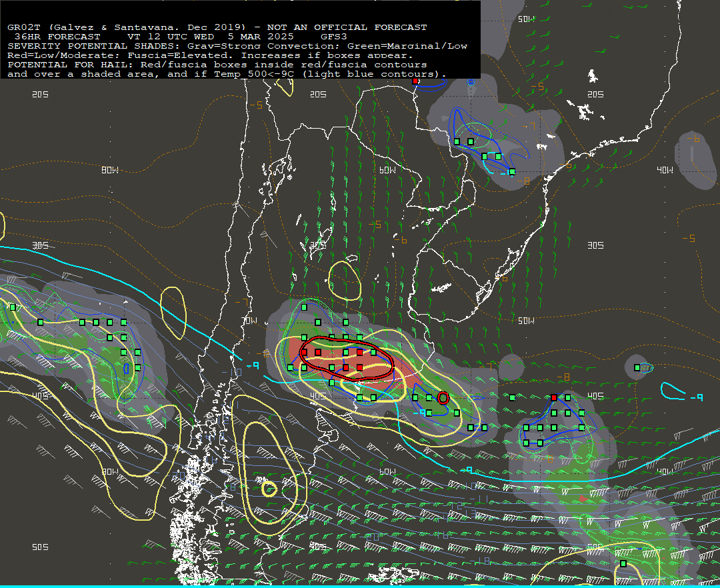Click the lower '80W' longitude label near Chile
The image size is (720, 588).
[110, 472]
